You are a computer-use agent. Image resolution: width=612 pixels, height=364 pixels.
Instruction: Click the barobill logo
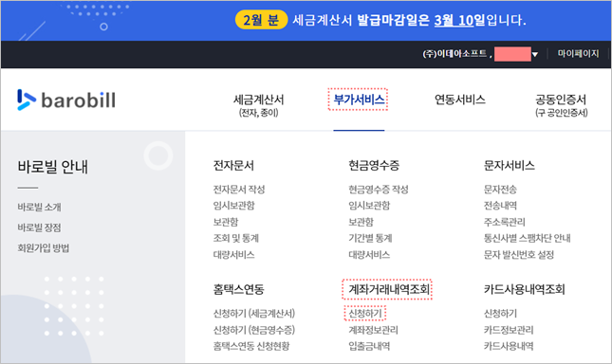pos(66,100)
